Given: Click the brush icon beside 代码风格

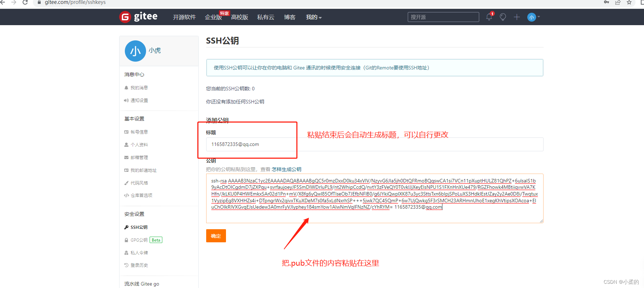Looking at the screenshot, I should point(126,183).
